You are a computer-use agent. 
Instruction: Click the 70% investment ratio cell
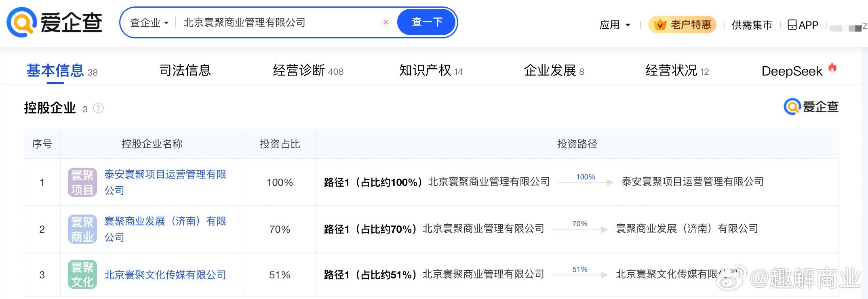280,229
